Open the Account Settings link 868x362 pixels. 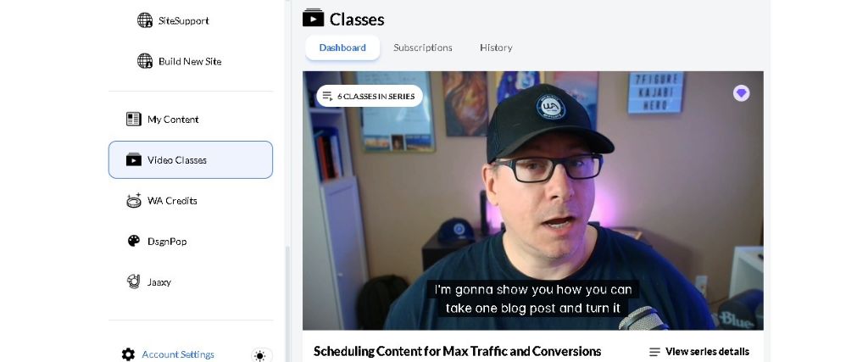[x=178, y=354]
